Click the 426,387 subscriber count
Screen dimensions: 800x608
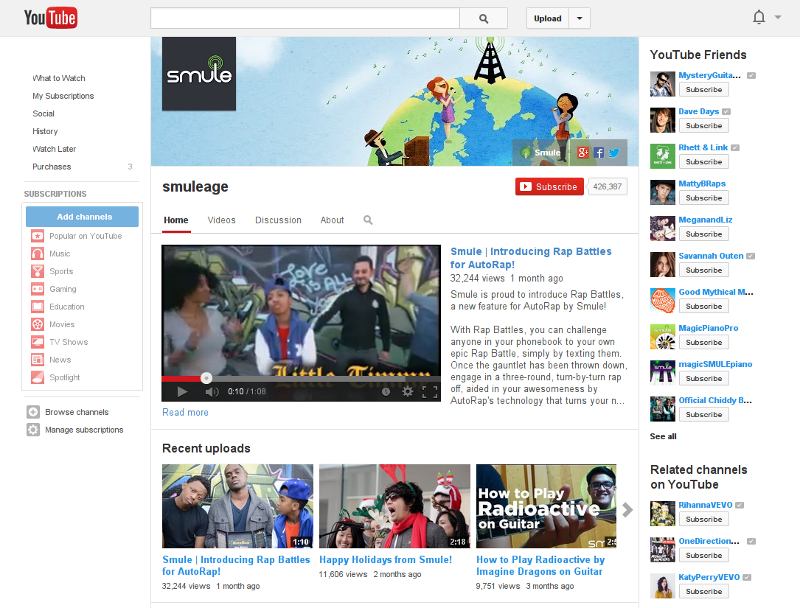(607, 187)
